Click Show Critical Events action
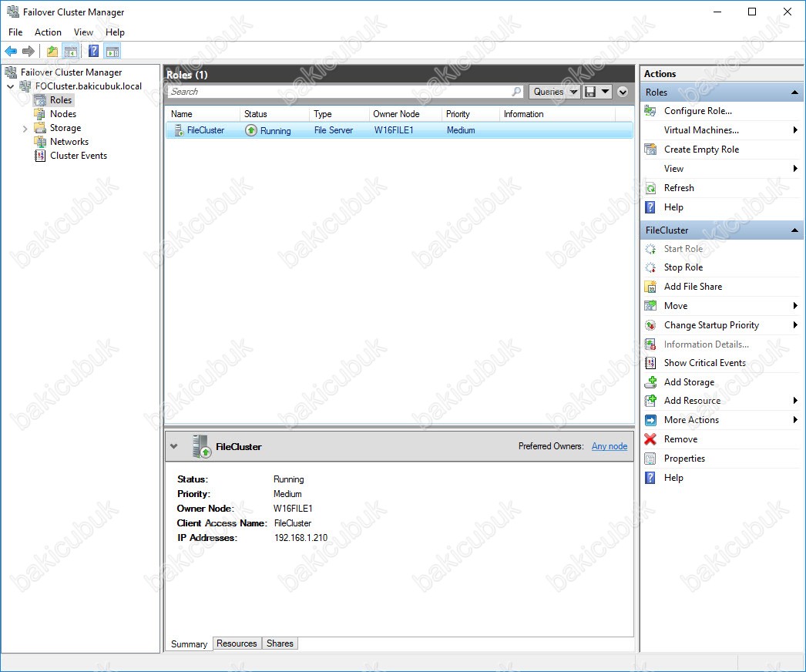Viewport: 806px width, 672px height. 705,362
